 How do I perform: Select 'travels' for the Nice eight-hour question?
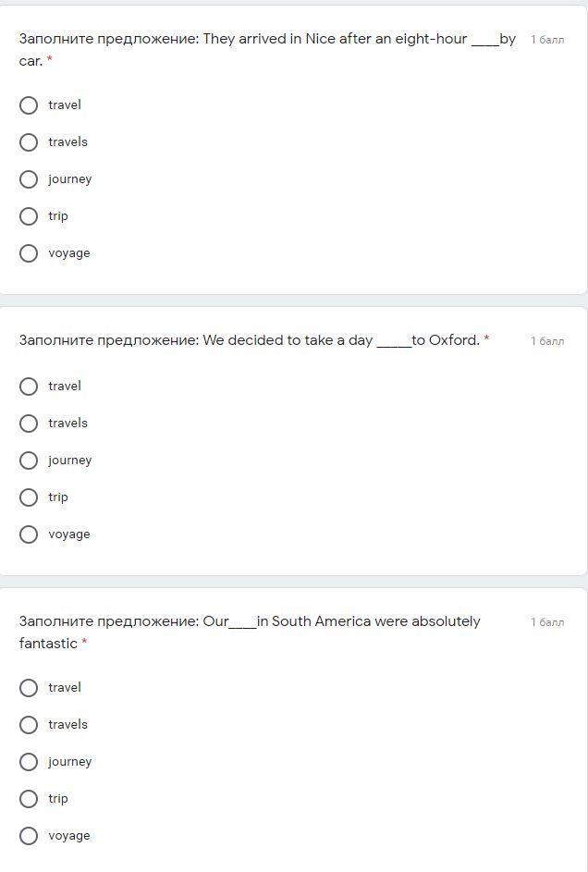[x=29, y=142]
